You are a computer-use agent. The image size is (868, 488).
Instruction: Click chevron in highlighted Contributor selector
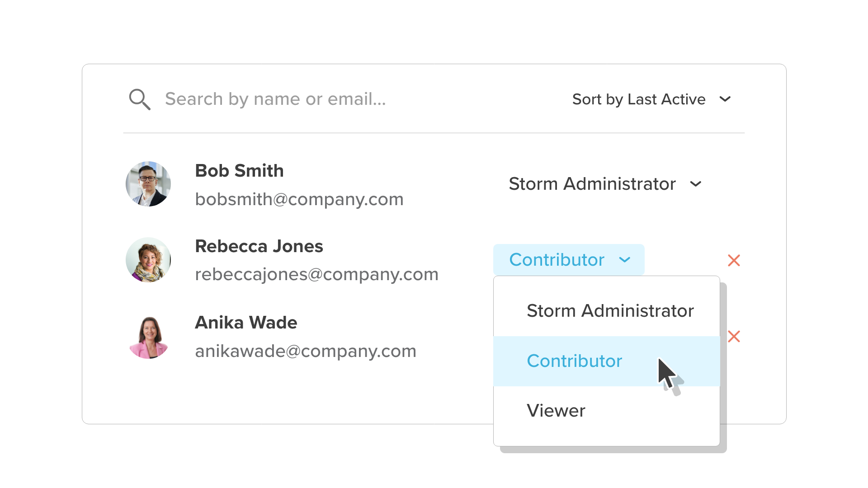tap(625, 260)
